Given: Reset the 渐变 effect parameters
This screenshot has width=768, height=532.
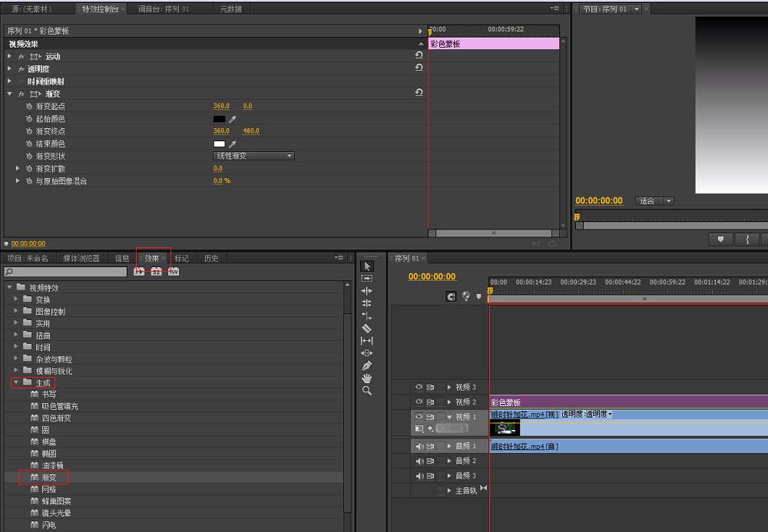Looking at the screenshot, I should pyautogui.click(x=419, y=92).
